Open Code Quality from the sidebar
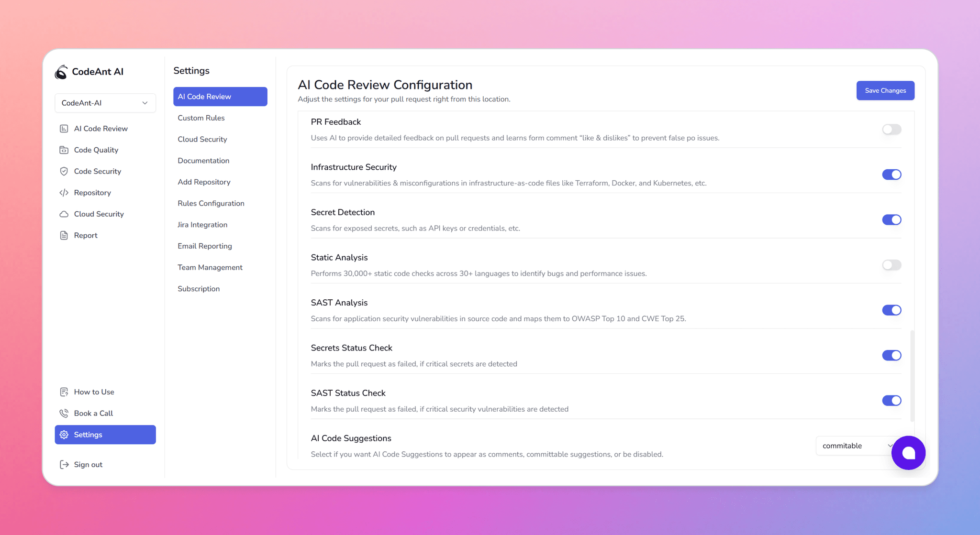 96,150
